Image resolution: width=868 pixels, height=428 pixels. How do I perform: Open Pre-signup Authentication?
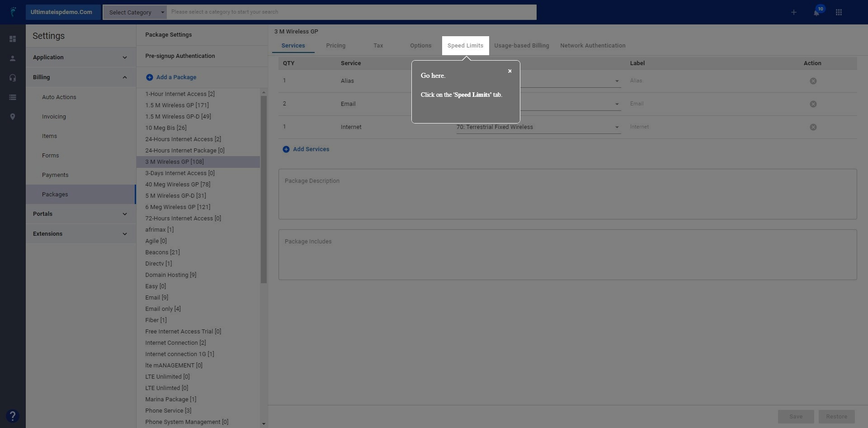(x=180, y=56)
